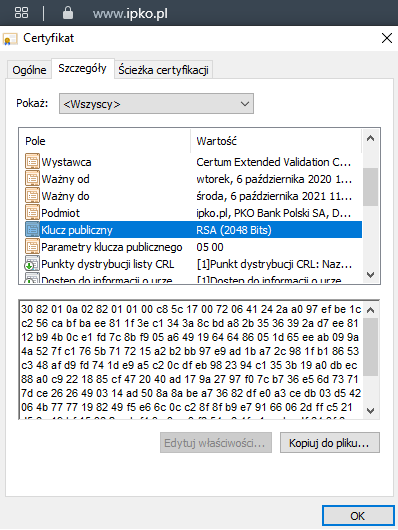Click the www.ipko.pl address text
The image size is (398, 530).
(130, 14)
